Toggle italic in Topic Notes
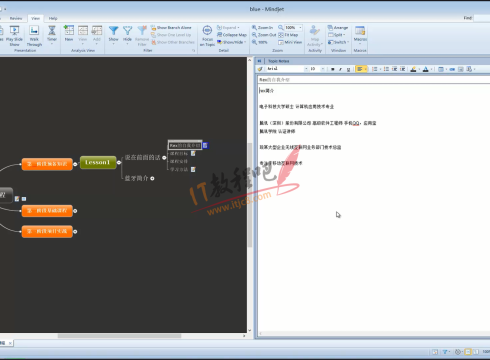This screenshot has height=360, width=490. pos(340,69)
